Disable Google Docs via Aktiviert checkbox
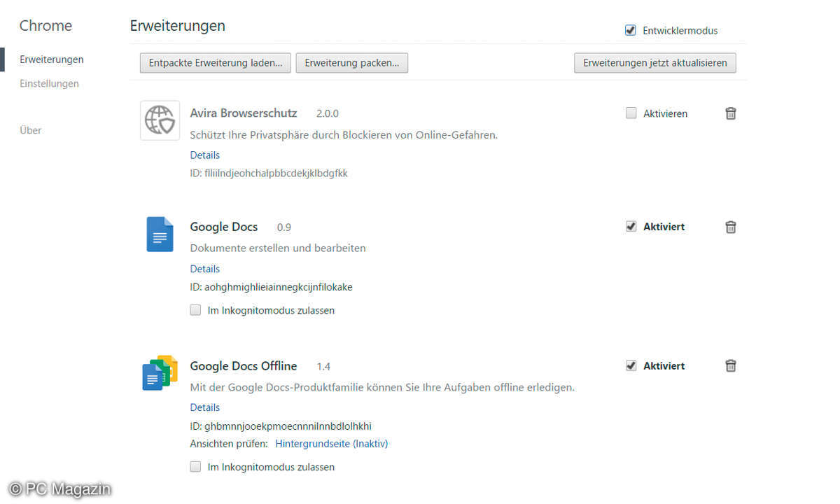The width and height of the screenshot is (840, 504). point(631,226)
